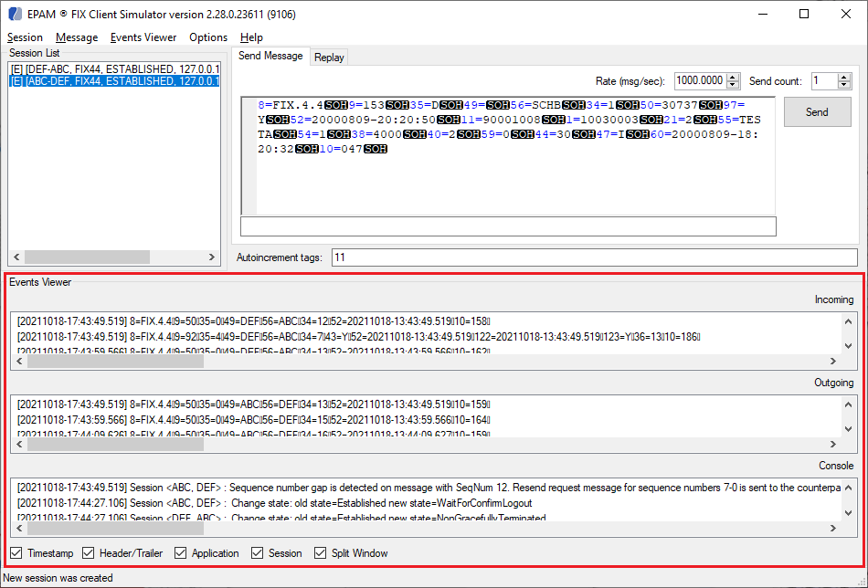Select Outgoing message with 34=15
This screenshot has height=588, width=868.
click(253, 420)
